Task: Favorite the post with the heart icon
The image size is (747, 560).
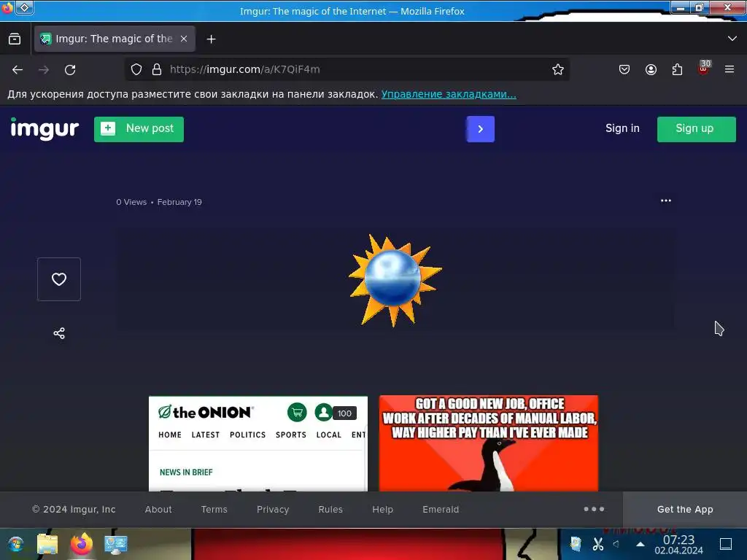Action: click(59, 279)
